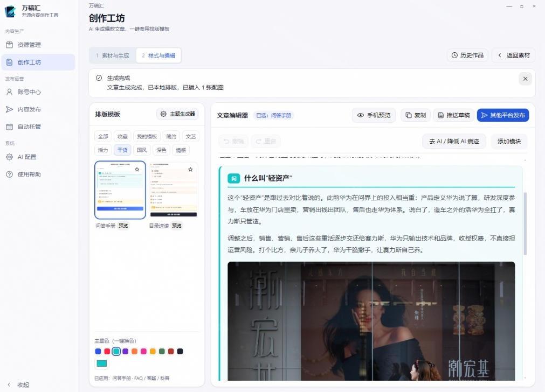Click 其他平台发布 publish button

(x=503, y=115)
